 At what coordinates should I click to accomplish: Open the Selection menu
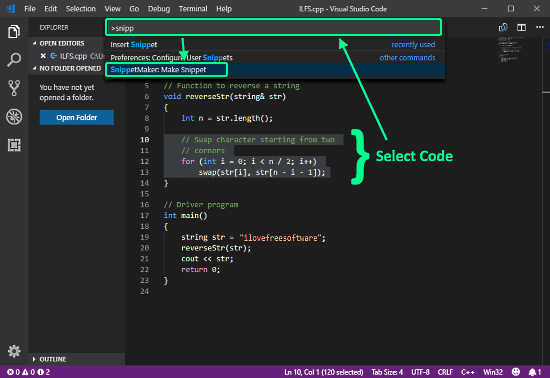(x=80, y=9)
